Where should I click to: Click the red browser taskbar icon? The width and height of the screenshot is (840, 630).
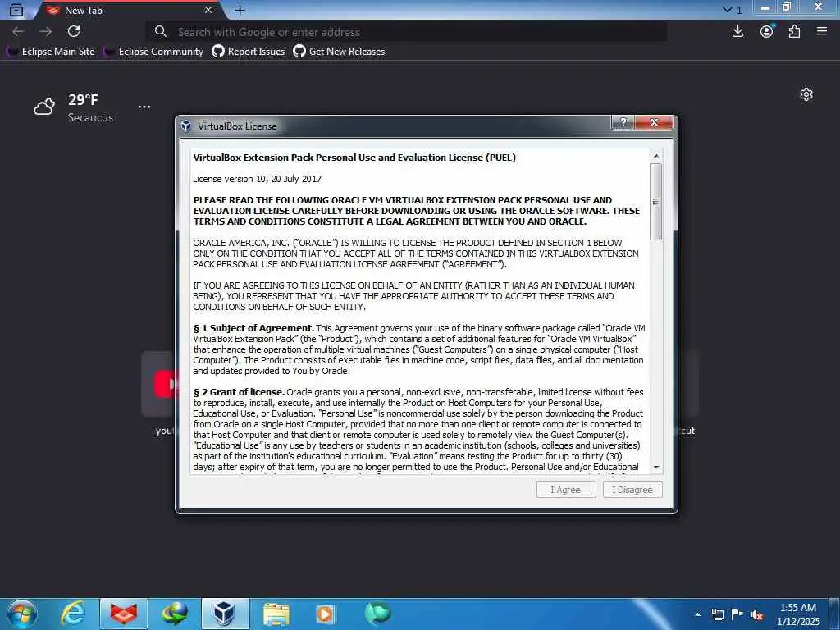point(123,614)
